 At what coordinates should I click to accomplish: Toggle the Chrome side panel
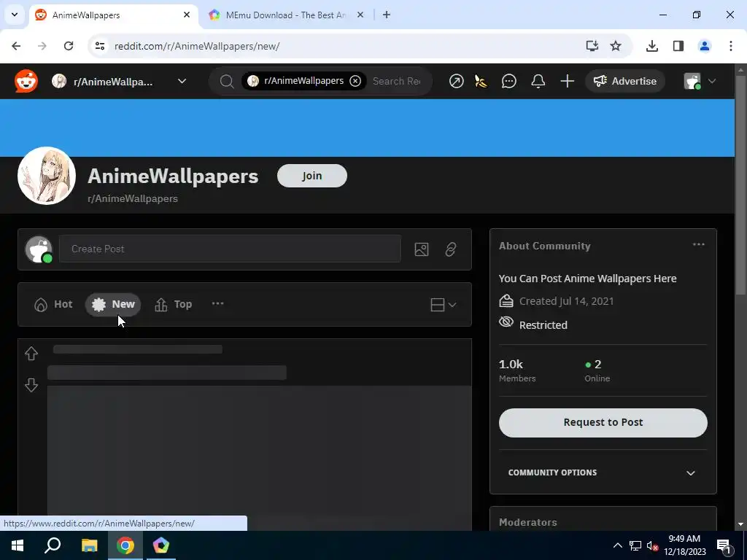coord(678,46)
